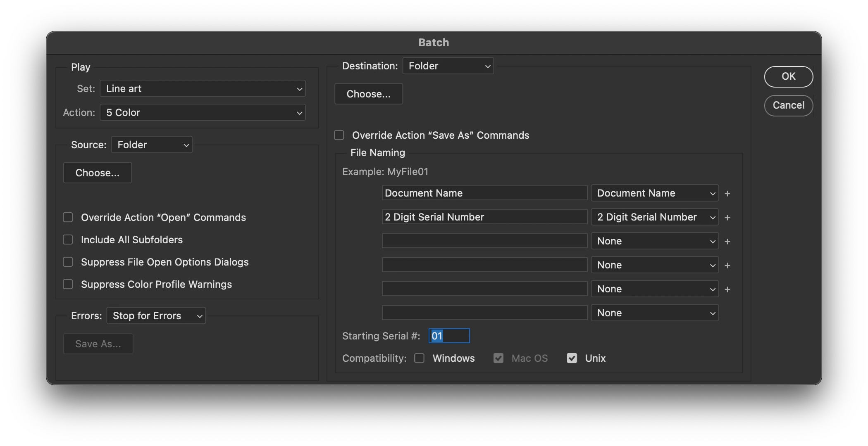Image resolution: width=868 pixels, height=446 pixels.
Task: Click plus icon on fourth file naming row
Action: (727, 266)
